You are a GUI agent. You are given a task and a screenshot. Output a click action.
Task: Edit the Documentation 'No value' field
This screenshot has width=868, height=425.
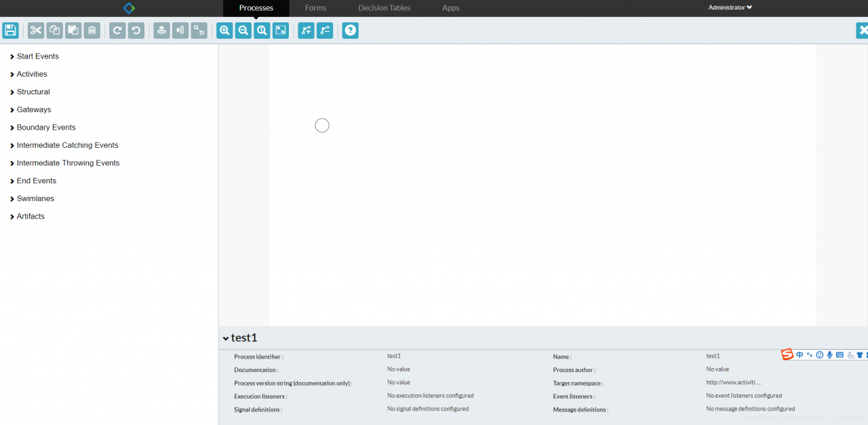coord(399,369)
